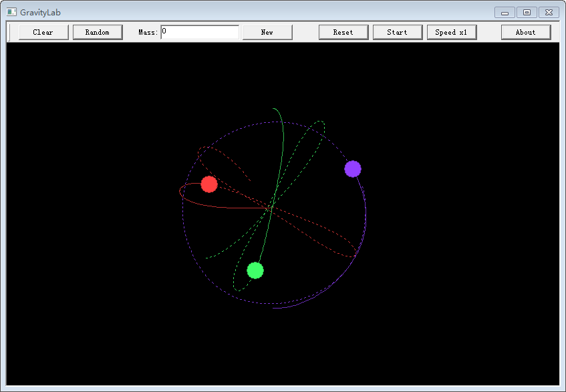Click the GravityLab window title text
This screenshot has width=566, height=392.
(x=40, y=12)
